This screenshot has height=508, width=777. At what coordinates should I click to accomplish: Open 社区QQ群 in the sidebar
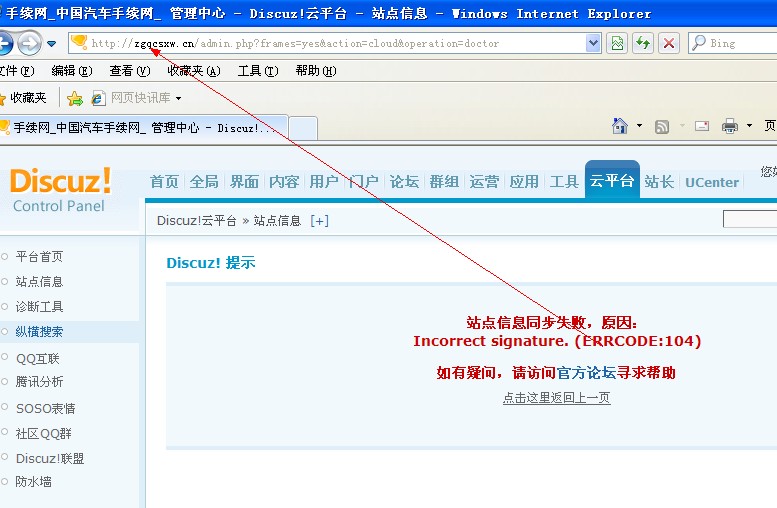pyautogui.click(x=43, y=434)
